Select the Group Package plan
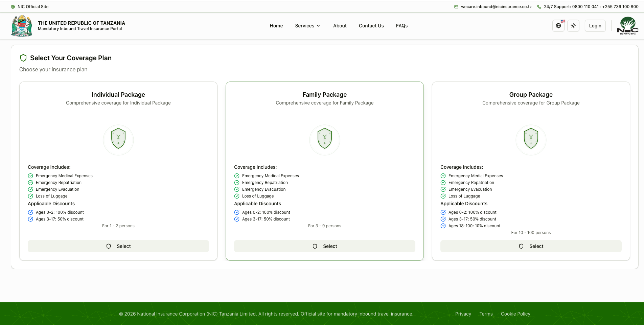This screenshot has height=325, width=644. 531,246
